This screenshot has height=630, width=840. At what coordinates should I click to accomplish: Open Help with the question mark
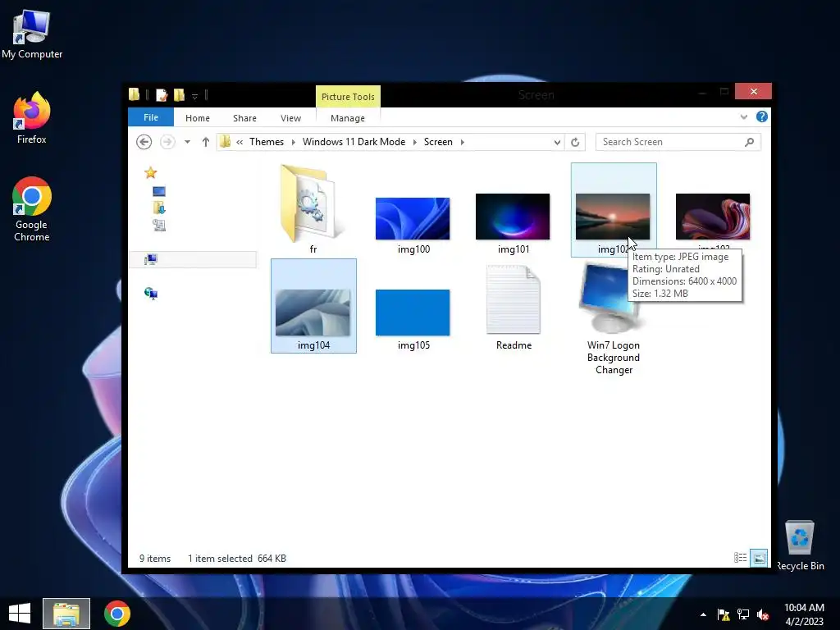[x=762, y=116]
